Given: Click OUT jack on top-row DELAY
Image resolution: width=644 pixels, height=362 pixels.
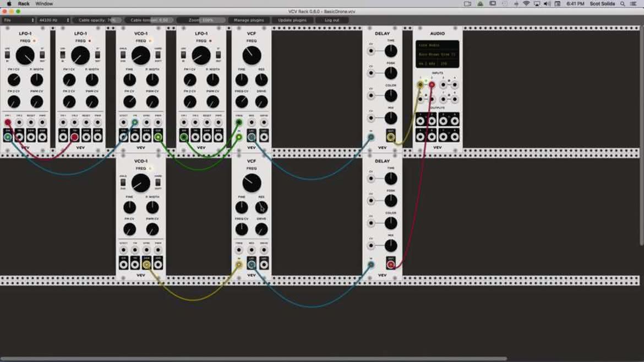Looking at the screenshot, I should coord(391,137).
